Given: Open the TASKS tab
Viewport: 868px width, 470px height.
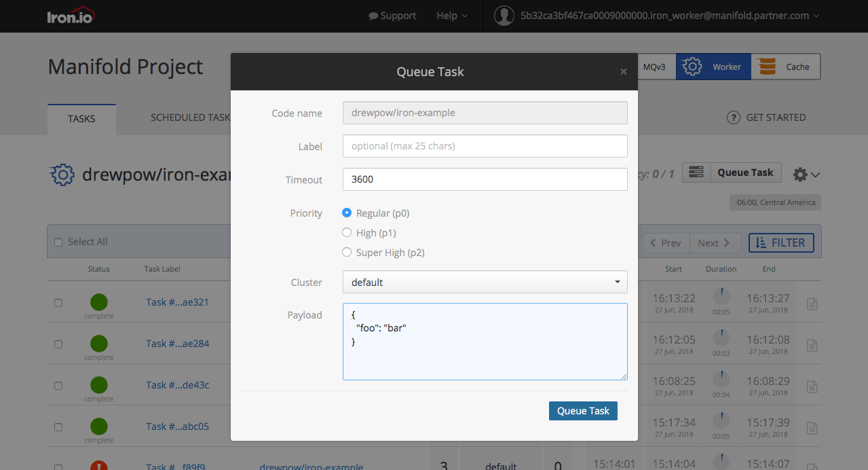Looking at the screenshot, I should tap(81, 119).
